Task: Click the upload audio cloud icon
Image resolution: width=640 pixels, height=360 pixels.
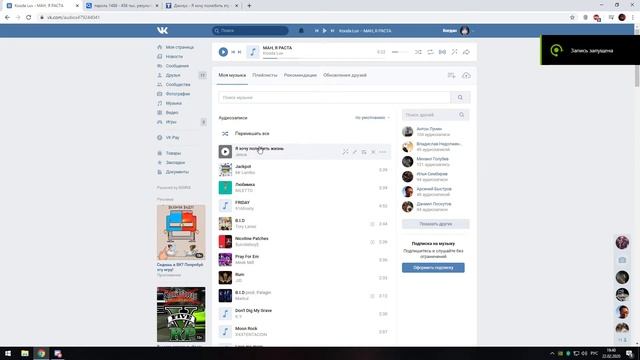Action: pos(466,76)
